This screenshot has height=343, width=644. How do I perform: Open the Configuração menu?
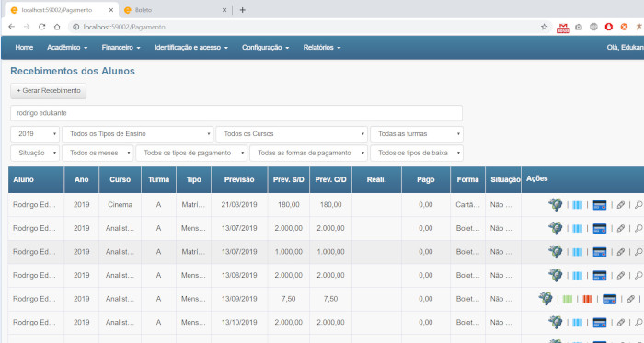tap(265, 48)
